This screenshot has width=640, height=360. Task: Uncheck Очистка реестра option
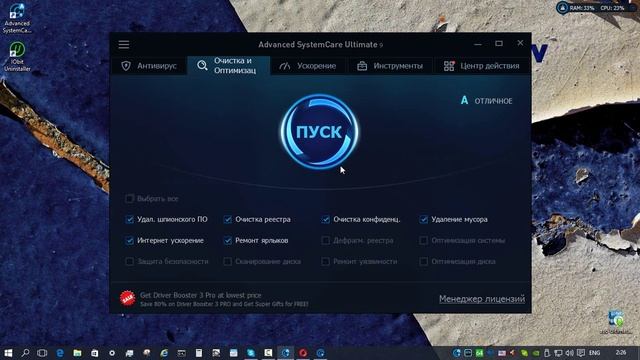[x=227, y=220]
